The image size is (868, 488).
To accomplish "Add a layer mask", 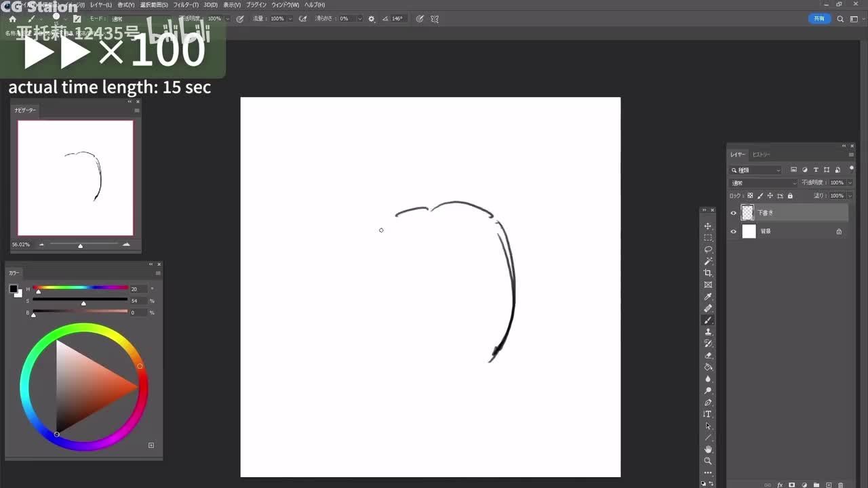I will click(x=792, y=485).
